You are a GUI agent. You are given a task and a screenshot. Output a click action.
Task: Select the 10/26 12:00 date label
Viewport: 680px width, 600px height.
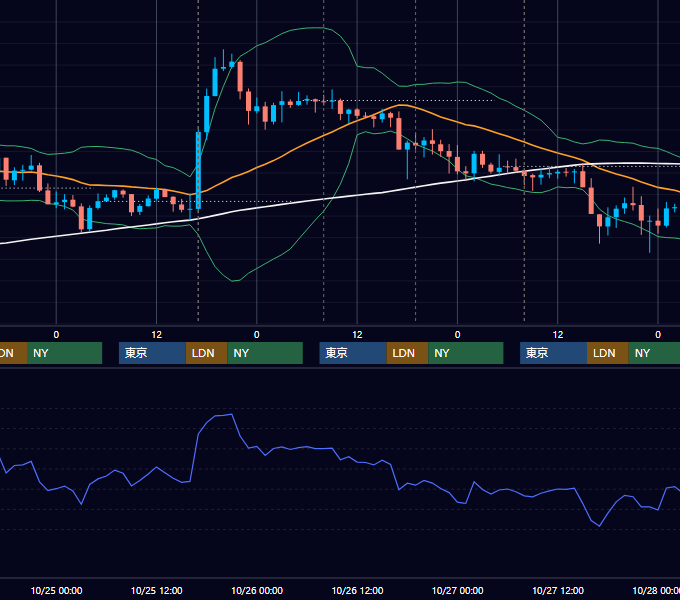357,590
